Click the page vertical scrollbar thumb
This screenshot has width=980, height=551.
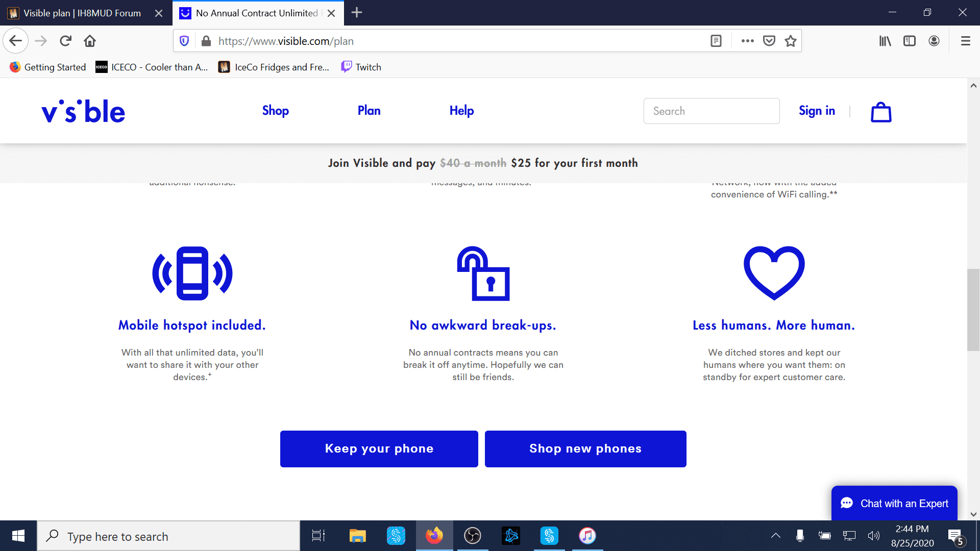tap(973, 310)
